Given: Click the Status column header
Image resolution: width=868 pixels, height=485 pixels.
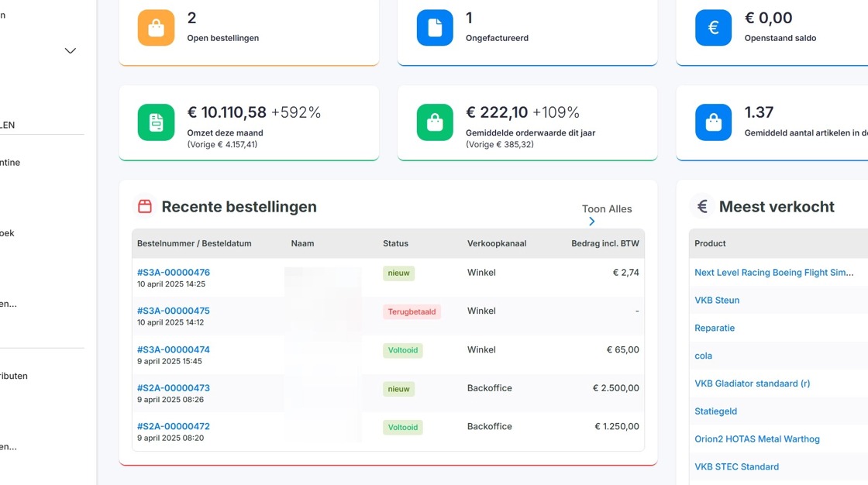Looking at the screenshot, I should coord(395,243).
